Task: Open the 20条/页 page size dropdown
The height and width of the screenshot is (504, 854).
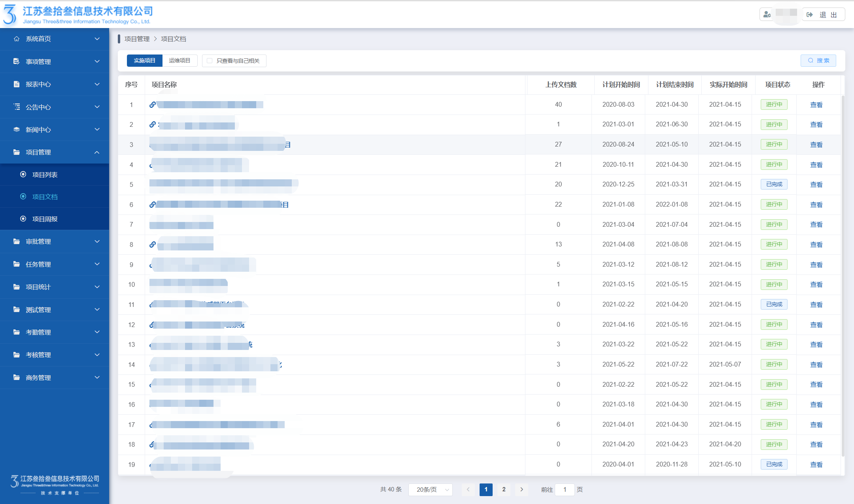Action: coord(431,490)
